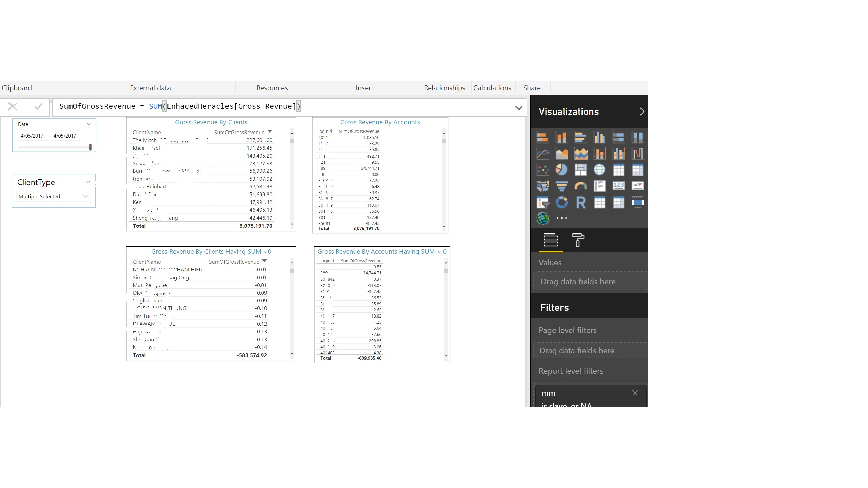Choose the KPI visualization icon
The width and height of the screenshot is (868, 488).
[x=637, y=186]
